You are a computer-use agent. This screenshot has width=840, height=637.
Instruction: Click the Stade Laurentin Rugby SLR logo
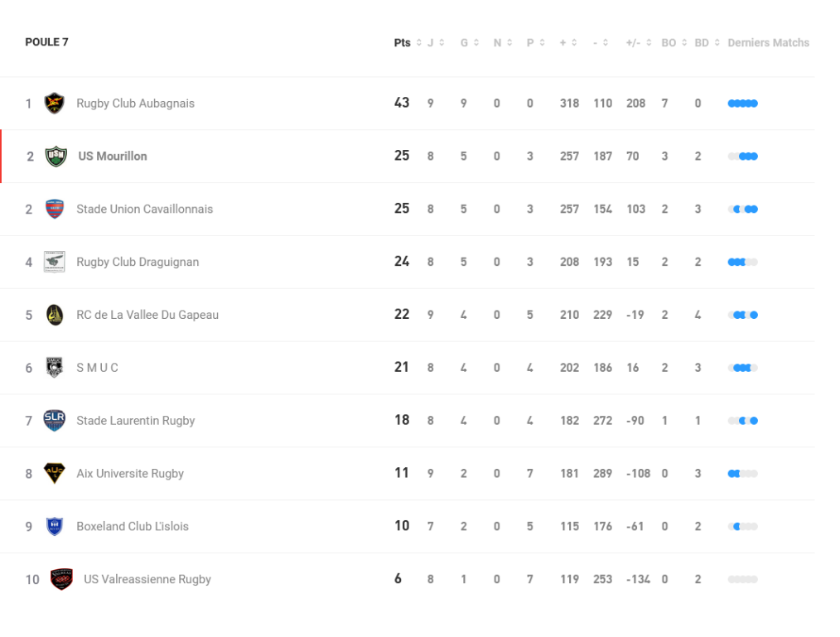click(x=55, y=421)
